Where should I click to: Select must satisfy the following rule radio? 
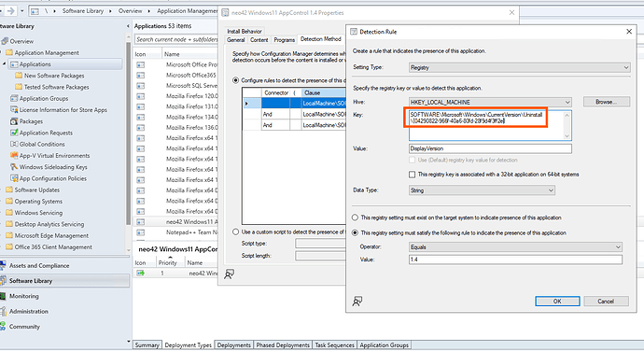click(x=356, y=232)
